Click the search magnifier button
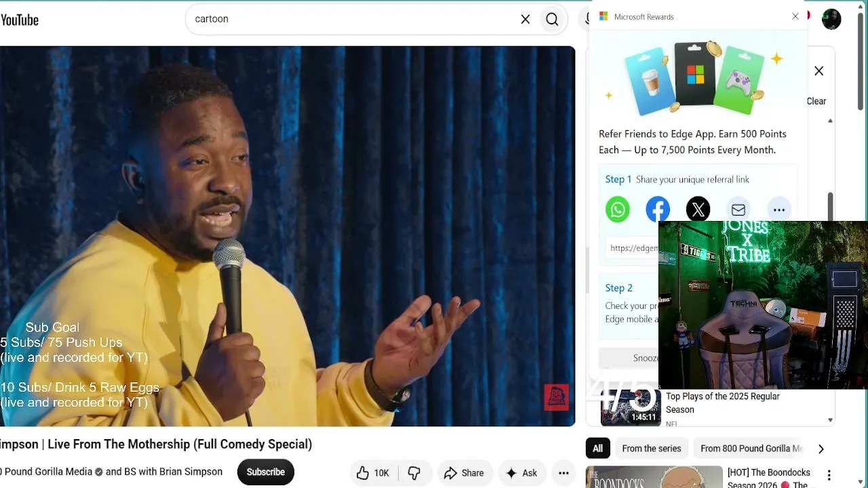The width and height of the screenshot is (868, 488). [x=552, y=20]
